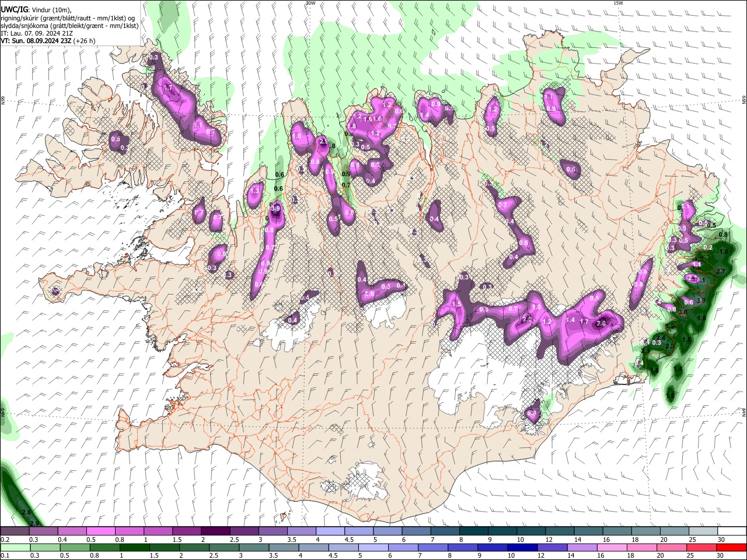Click the '(+26 h)' forecast offset text
The width and height of the screenshot is (747, 560).
[85, 41]
